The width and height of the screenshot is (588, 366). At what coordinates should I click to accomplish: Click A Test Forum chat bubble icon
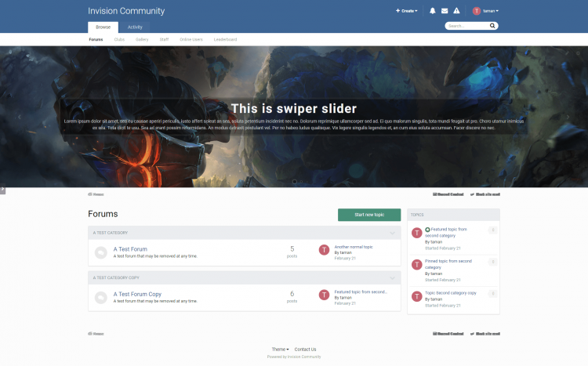point(101,252)
